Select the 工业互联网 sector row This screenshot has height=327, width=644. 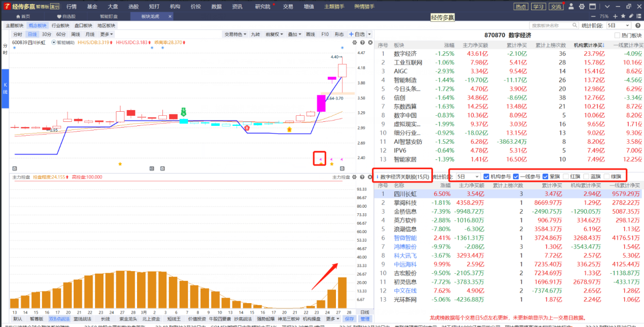(510, 62)
